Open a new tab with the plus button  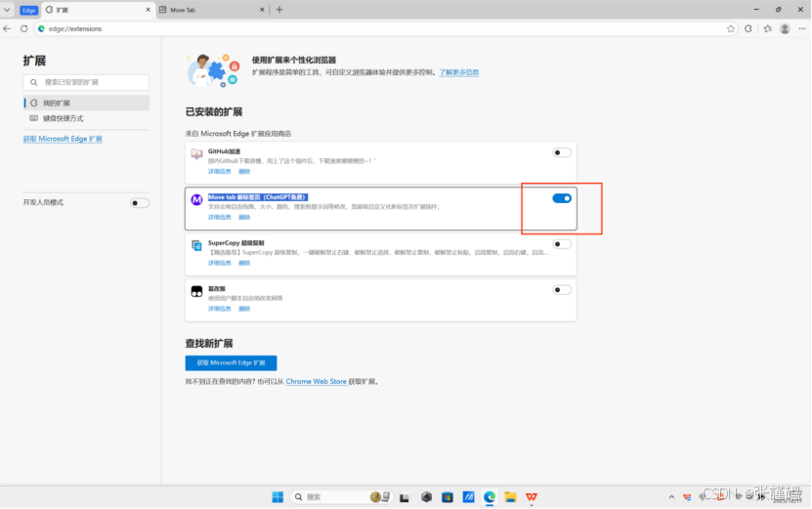tap(279, 10)
